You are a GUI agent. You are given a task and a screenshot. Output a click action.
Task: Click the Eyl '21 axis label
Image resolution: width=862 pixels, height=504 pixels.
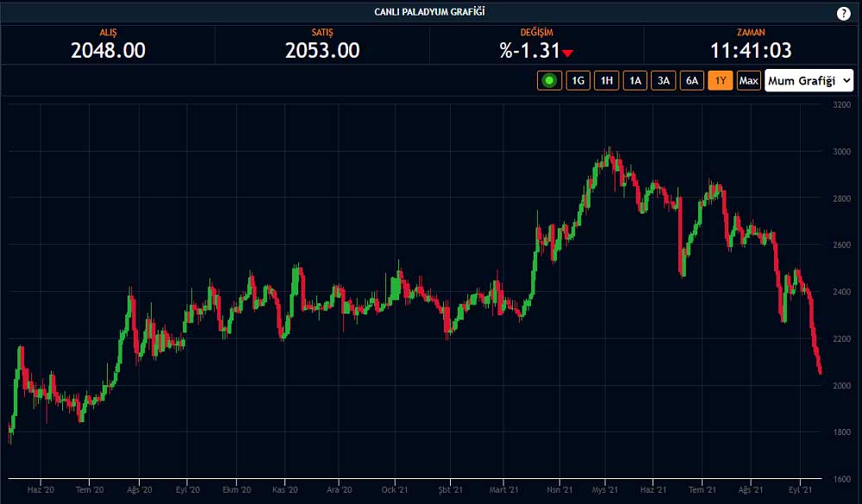tap(800, 489)
